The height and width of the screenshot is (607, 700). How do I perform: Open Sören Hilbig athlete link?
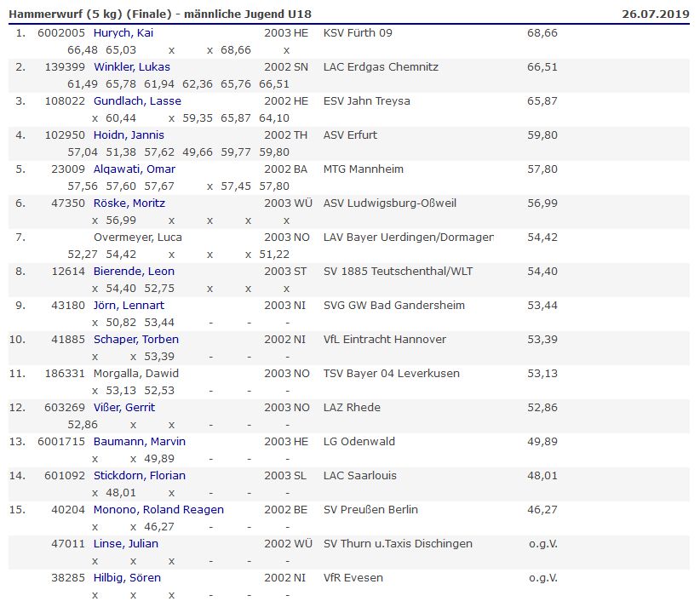click(127, 578)
